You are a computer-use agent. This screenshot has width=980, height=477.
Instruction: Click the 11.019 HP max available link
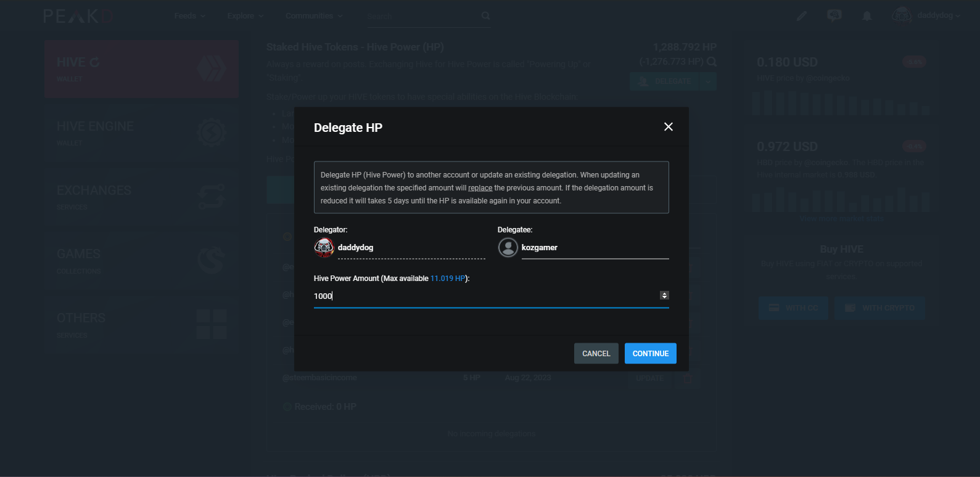[x=448, y=279]
